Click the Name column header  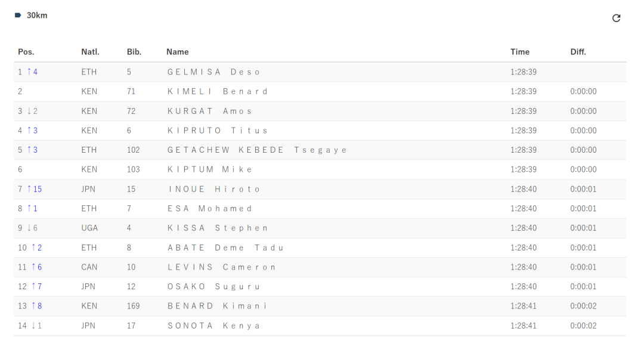[178, 52]
